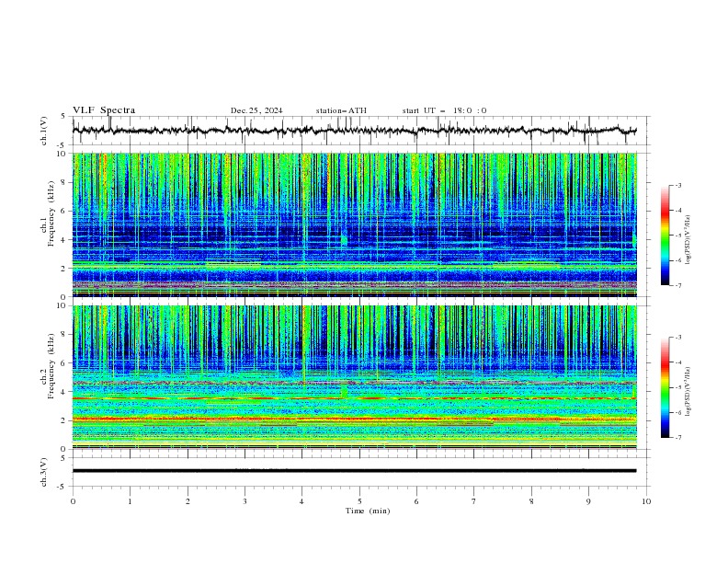Screen dimensions: 728x563
Task: Click the "station=ATH" label
Action: (341, 110)
